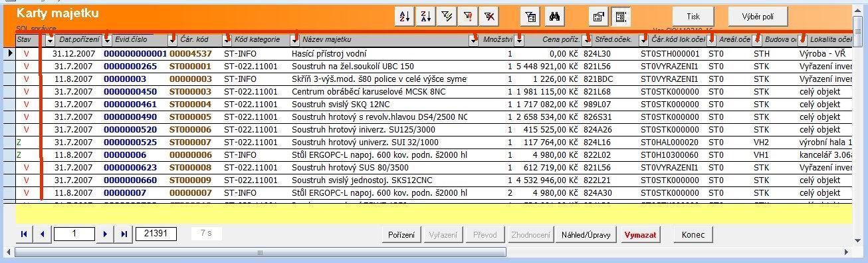The height and width of the screenshot is (263, 868).
Task: Click the Centrum obráběcí karuselové MCSK 8NC cell
Action: [x=380, y=91]
